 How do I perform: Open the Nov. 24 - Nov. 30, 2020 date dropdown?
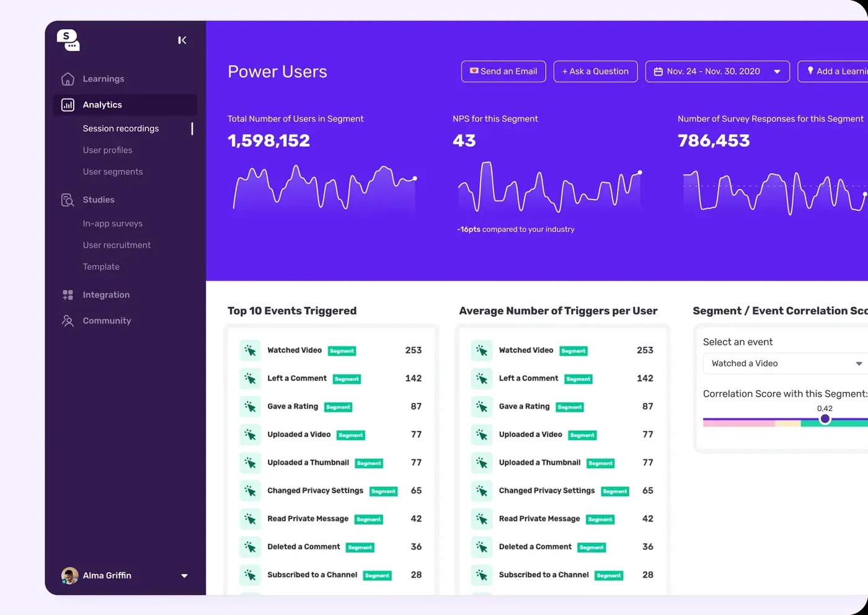(x=717, y=71)
